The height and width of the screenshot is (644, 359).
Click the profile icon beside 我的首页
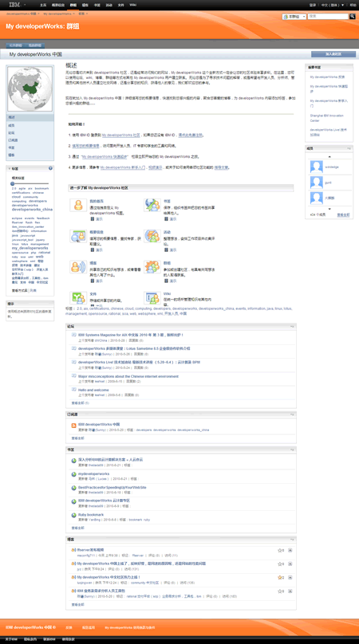(78, 205)
